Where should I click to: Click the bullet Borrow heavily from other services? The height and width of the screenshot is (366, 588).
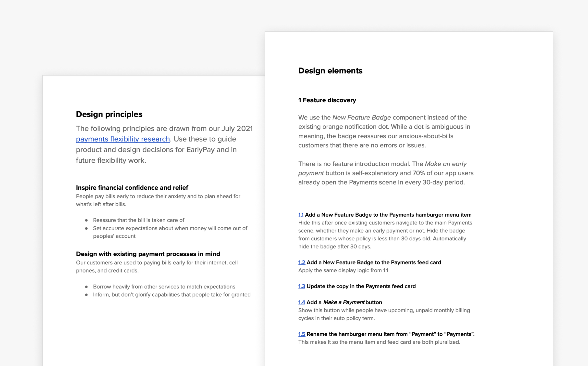[x=164, y=287]
